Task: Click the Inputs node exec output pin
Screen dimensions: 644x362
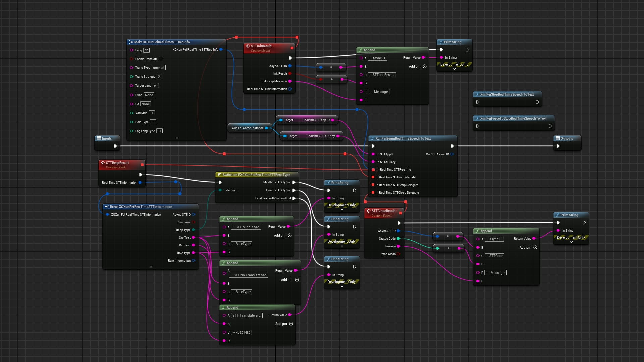Action: click(x=115, y=146)
